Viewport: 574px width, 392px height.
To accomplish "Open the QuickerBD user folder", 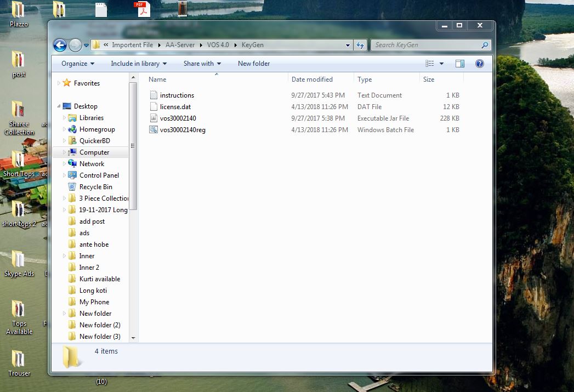I will pyautogui.click(x=94, y=141).
